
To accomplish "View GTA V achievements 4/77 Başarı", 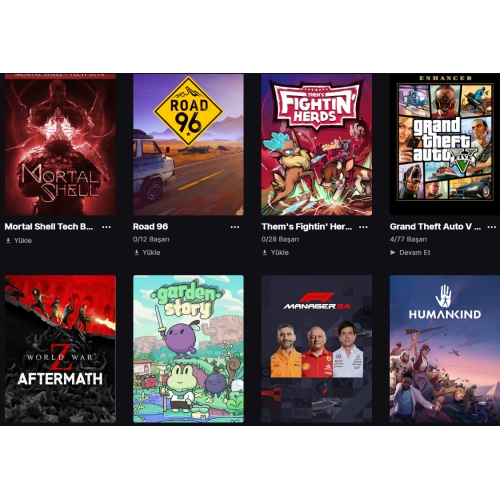I will pos(408,239).
